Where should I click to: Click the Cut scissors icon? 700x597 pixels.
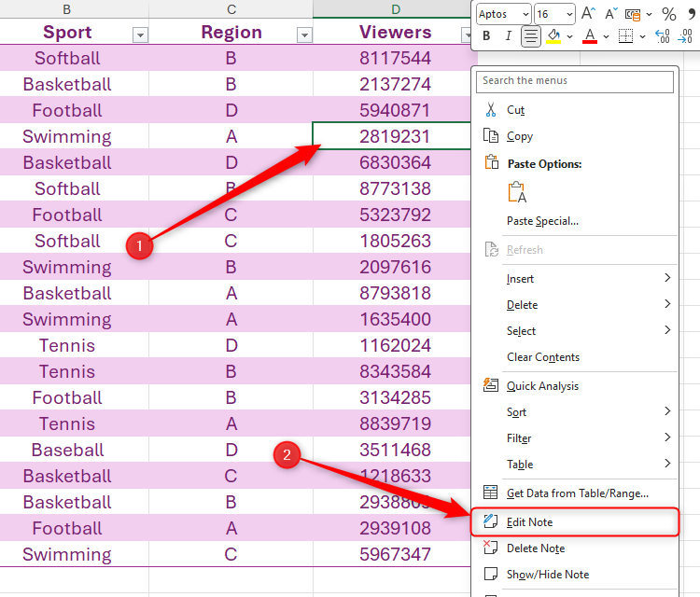(x=491, y=110)
